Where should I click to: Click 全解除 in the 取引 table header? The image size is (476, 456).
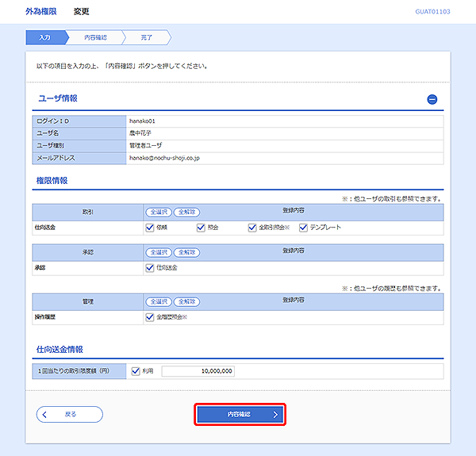(186, 212)
